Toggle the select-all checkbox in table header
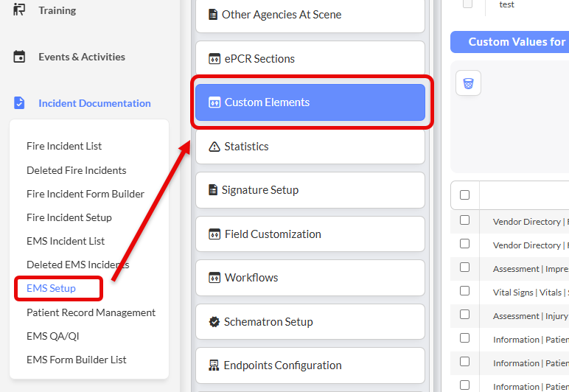 pos(464,195)
